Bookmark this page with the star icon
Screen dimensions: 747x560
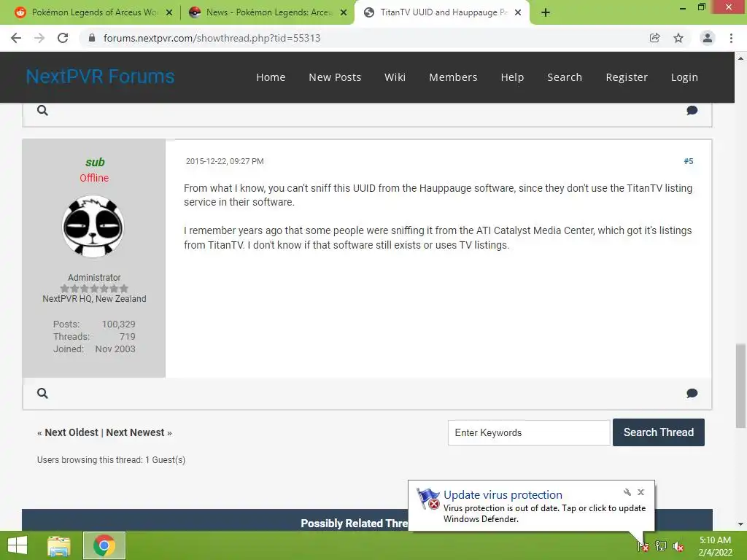(678, 38)
